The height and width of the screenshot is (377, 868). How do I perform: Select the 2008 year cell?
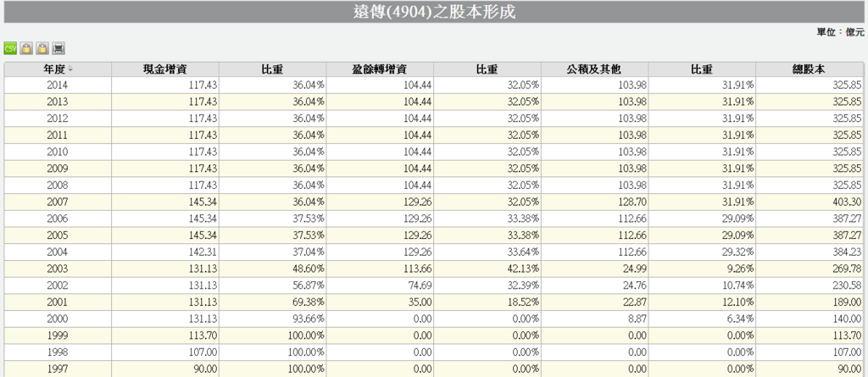[58, 185]
